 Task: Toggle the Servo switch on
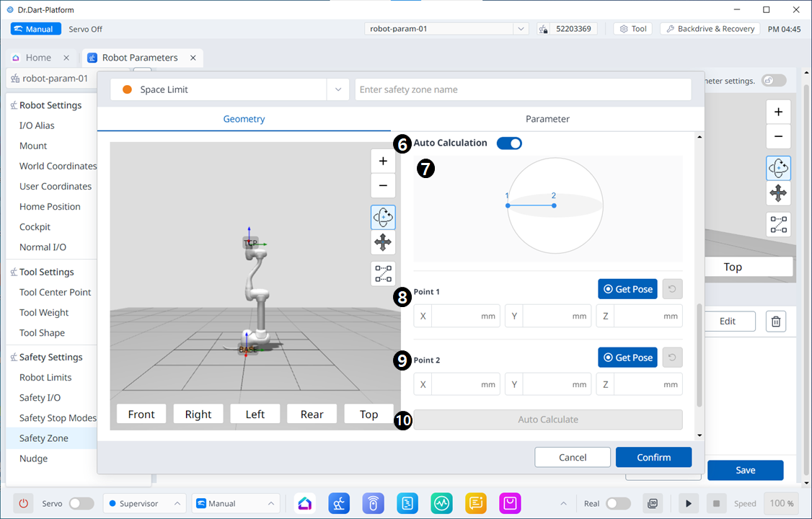[x=81, y=503]
